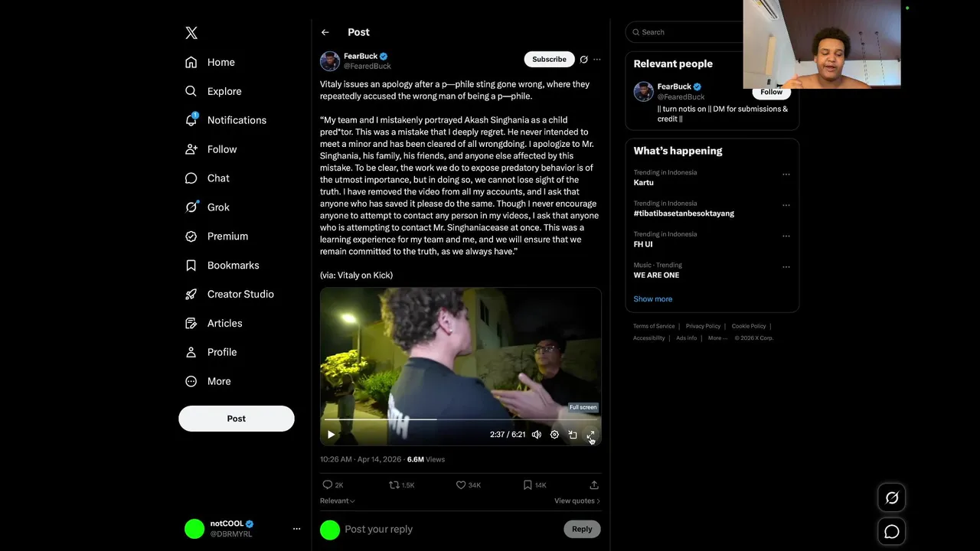This screenshot has height=551, width=980.
Task: Click the Reply button
Action: click(x=582, y=529)
